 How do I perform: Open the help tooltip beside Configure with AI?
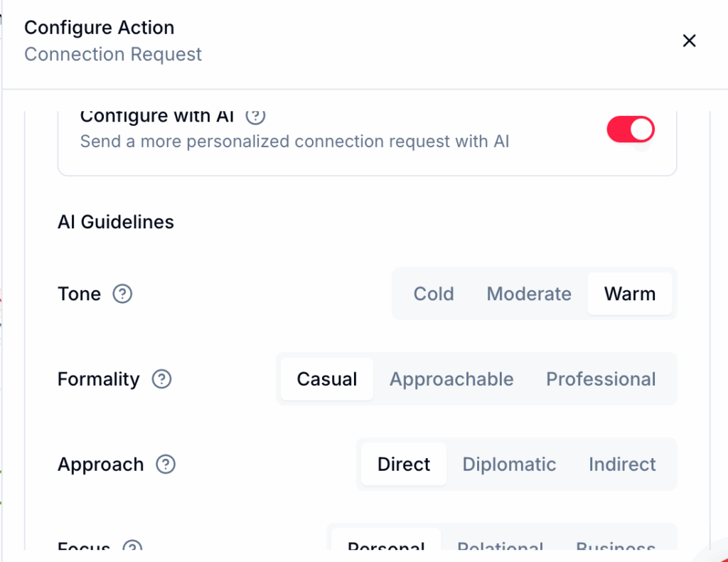[x=255, y=116]
